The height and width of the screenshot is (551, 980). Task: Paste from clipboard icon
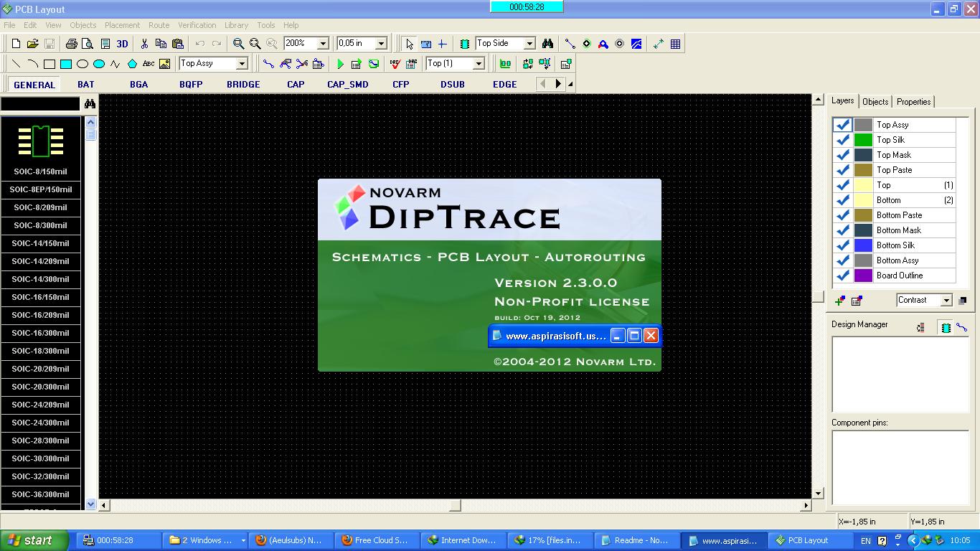[x=177, y=44]
